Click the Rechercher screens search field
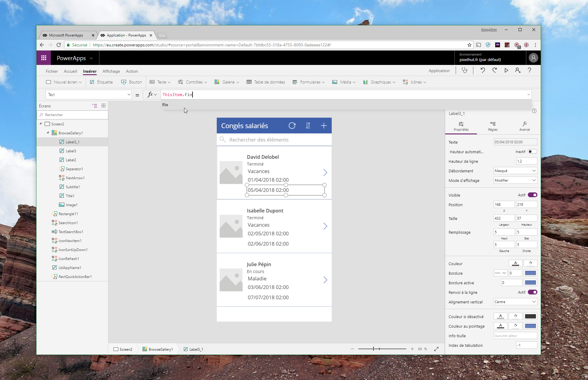 (x=72, y=115)
